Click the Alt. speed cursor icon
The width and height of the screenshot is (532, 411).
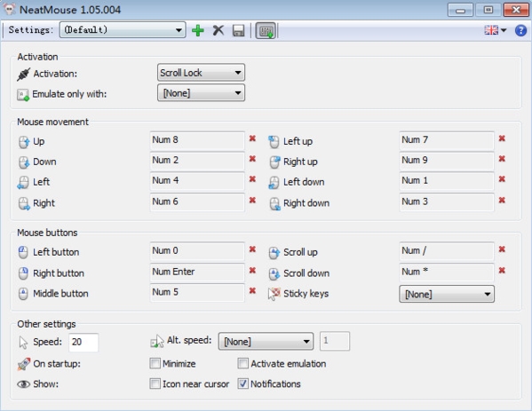(x=157, y=341)
